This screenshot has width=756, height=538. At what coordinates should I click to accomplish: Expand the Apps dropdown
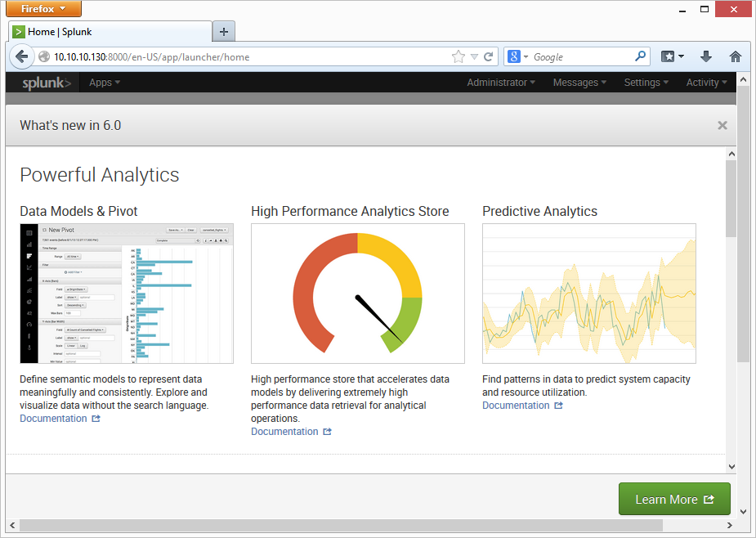pyautogui.click(x=104, y=83)
